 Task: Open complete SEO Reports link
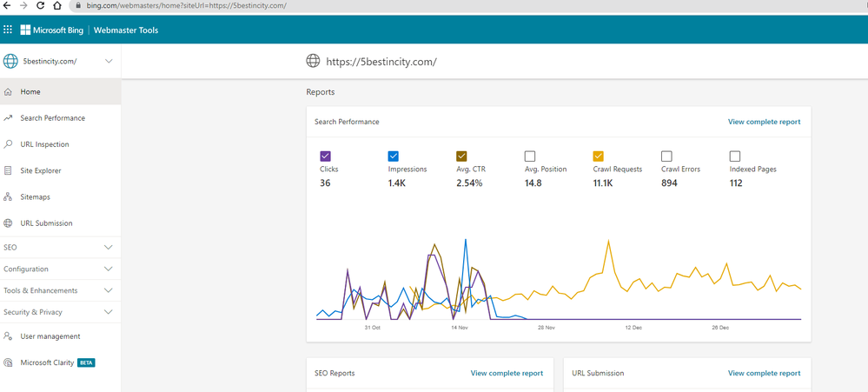pyautogui.click(x=507, y=373)
